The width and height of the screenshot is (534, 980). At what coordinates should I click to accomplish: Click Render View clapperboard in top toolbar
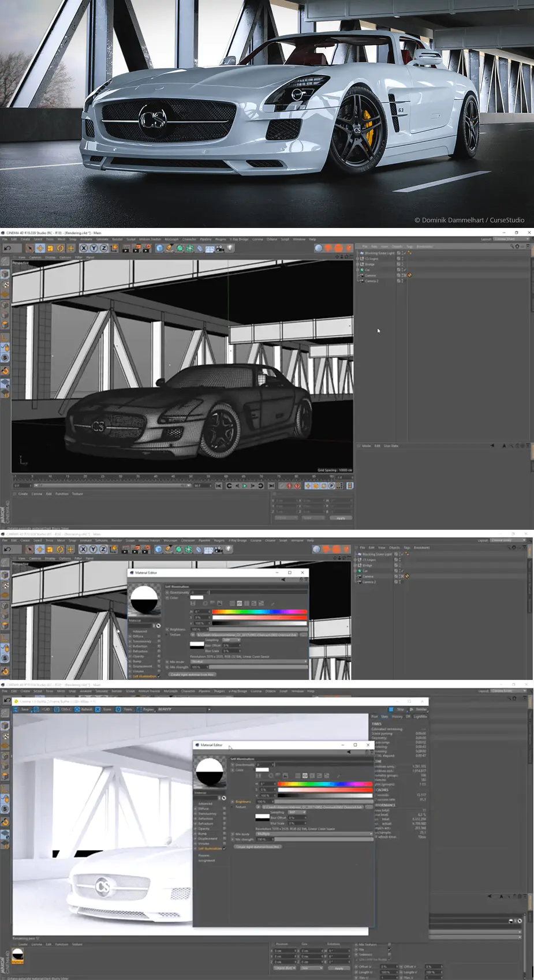click(x=126, y=248)
